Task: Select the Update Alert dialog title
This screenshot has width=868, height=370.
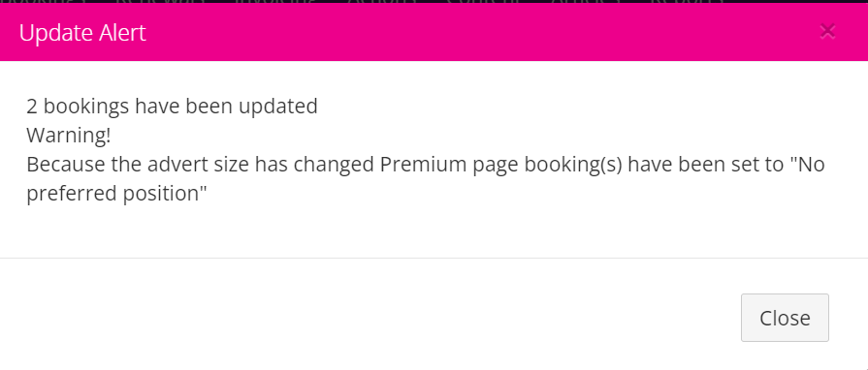Action: tap(82, 33)
